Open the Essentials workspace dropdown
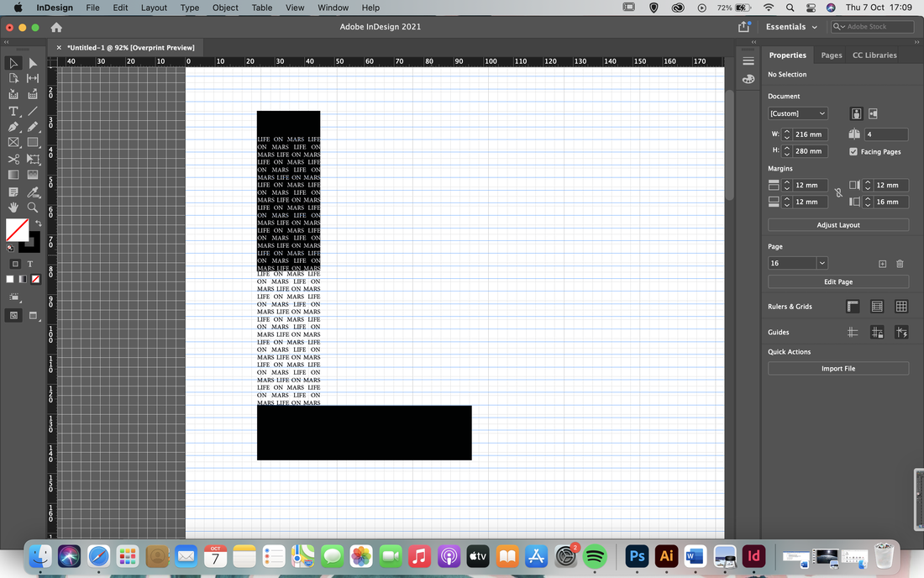 [790, 27]
